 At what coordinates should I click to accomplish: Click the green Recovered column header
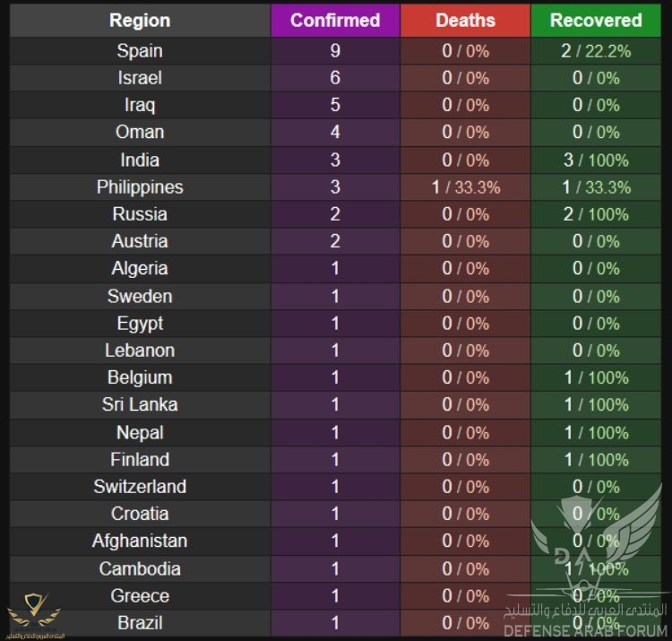[x=596, y=21]
